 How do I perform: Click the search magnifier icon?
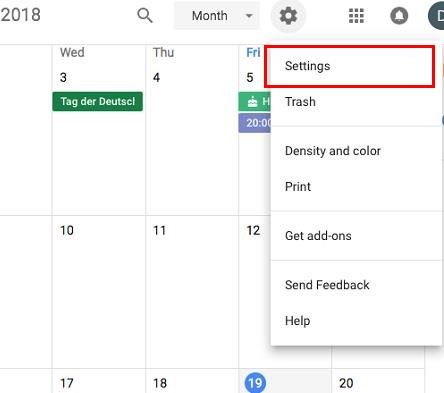click(145, 16)
